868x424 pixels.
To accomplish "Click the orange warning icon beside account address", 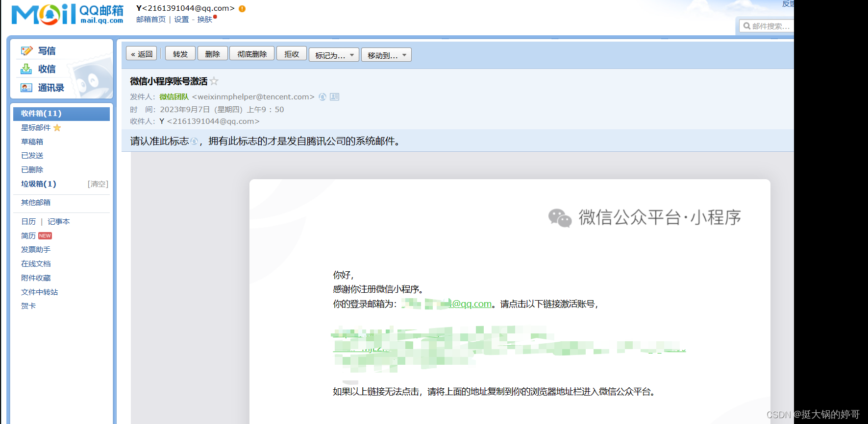I will point(242,9).
